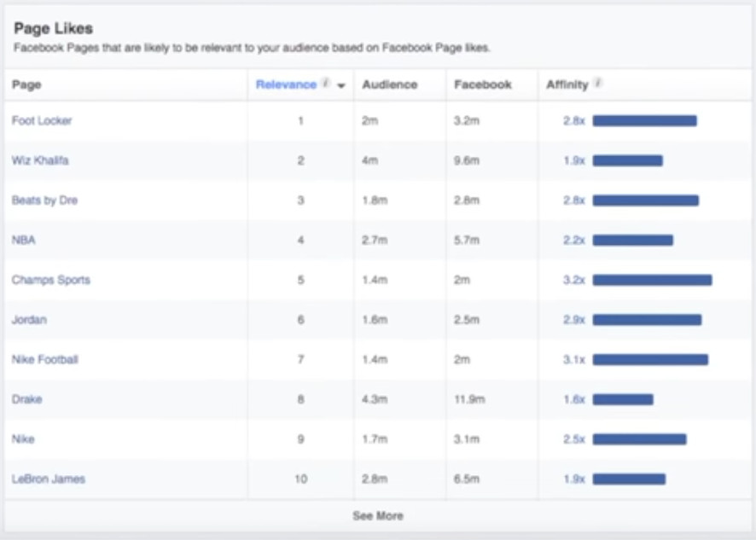Click the 3.1m Facebook value
This screenshot has height=540, width=756.
[466, 438]
